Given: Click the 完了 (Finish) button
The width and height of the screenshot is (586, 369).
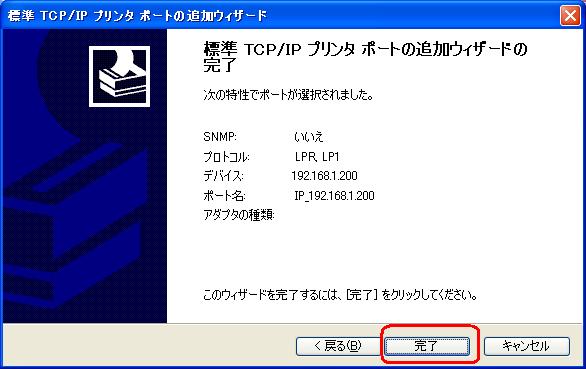Looking at the screenshot, I should point(426,346).
